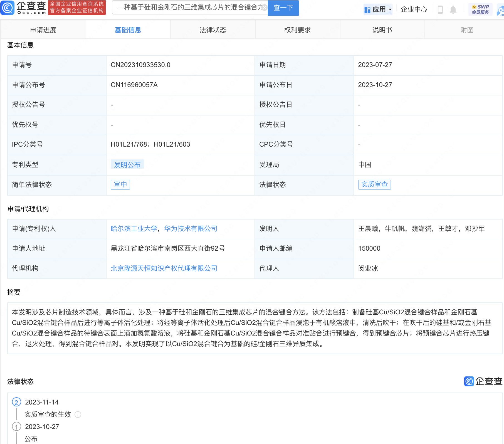Select timeline step 1 marker
This screenshot has width=504, height=444.
tap(16, 426)
